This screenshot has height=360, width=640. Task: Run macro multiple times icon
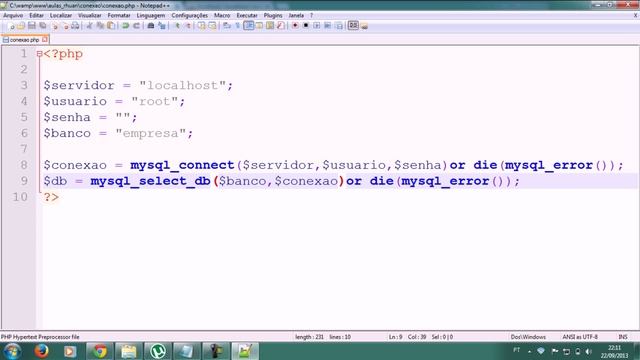pos(328,26)
